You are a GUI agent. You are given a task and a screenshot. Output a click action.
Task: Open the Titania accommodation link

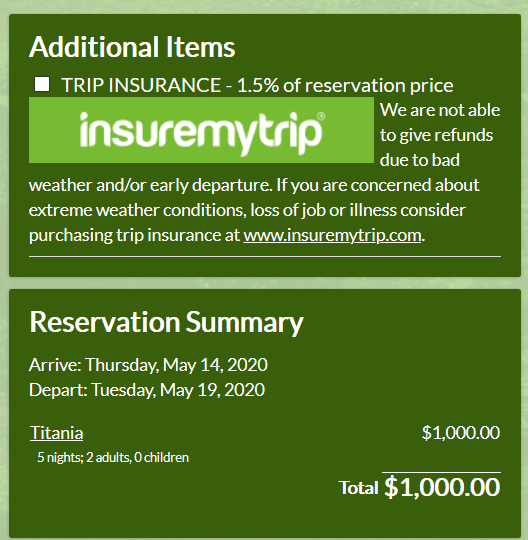pyautogui.click(x=56, y=433)
